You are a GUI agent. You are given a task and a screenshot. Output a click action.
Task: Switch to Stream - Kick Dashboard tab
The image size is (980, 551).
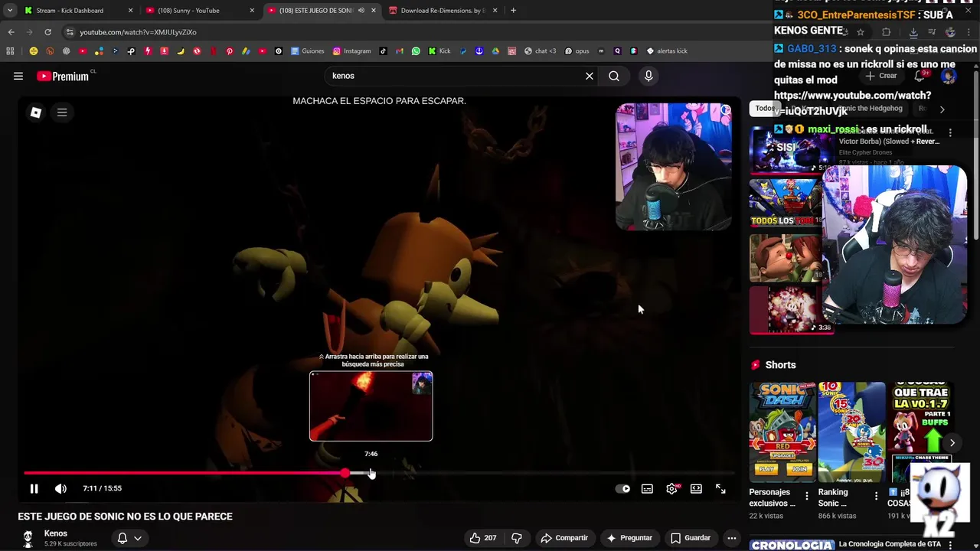78,11
